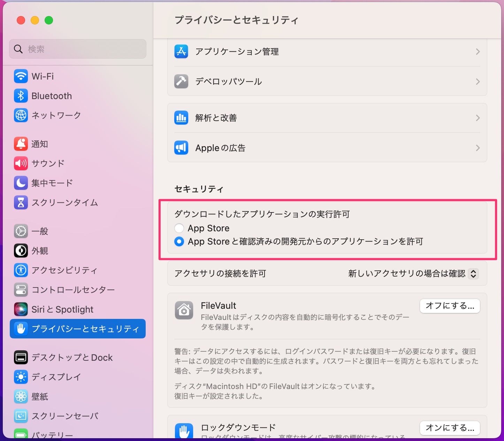Screen dimensions: 504x441
Task: Open 集中モード in sidebar
Action: 78,183
